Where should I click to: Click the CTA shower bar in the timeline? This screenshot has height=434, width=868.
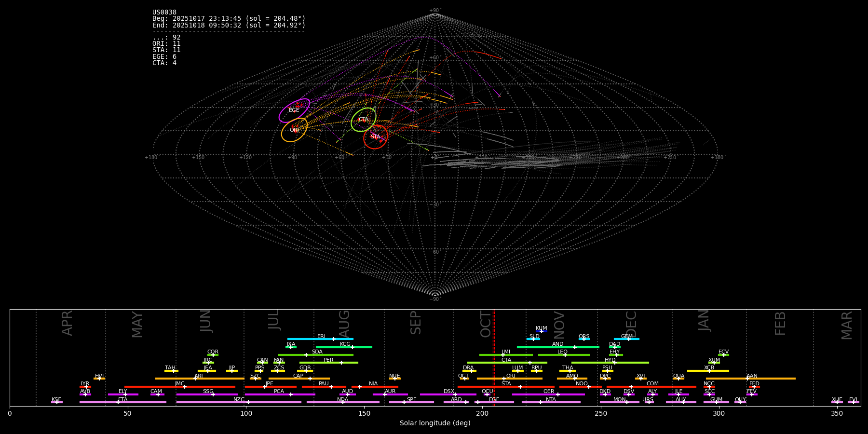[x=507, y=363]
